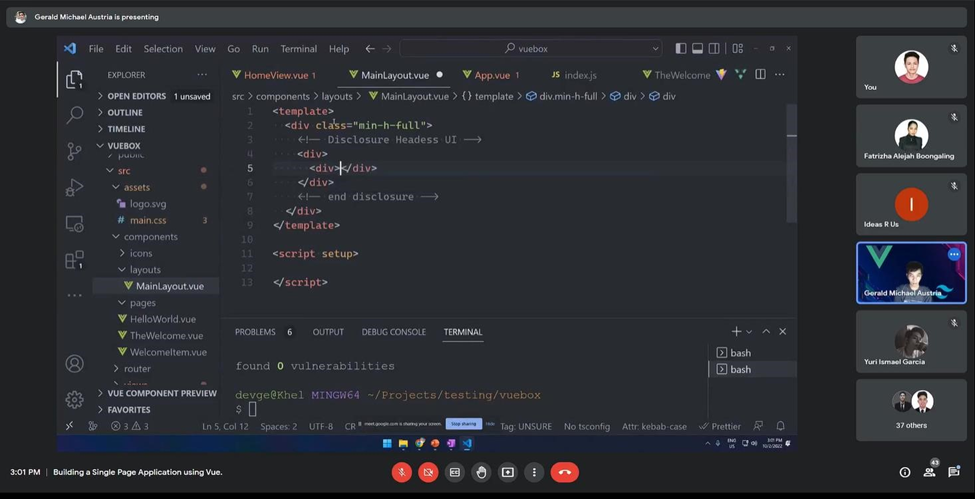This screenshot has height=499, width=975.
Task: Change encoding via UTF-8
Action: click(321, 426)
